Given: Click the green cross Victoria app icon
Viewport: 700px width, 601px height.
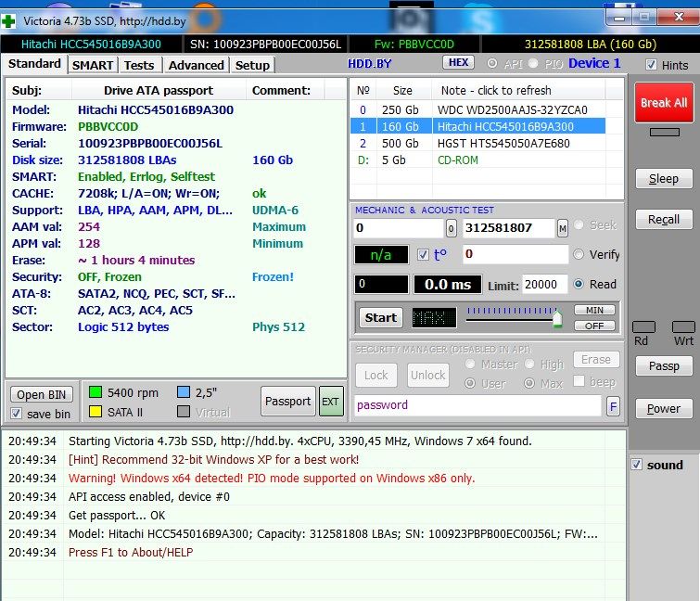Looking at the screenshot, I should [8, 21].
